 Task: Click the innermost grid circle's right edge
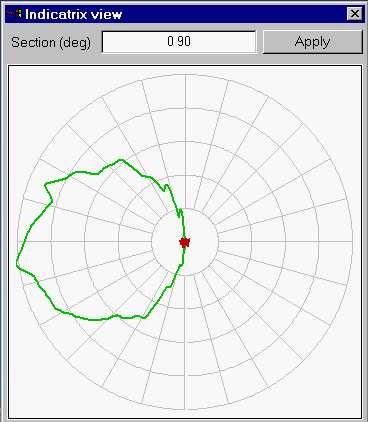pyautogui.click(x=218, y=241)
